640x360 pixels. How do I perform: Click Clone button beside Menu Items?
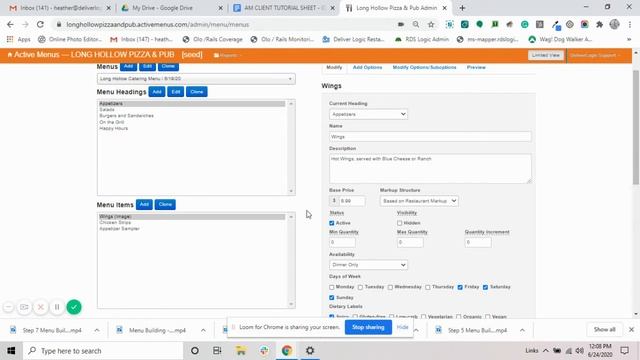[165, 204]
